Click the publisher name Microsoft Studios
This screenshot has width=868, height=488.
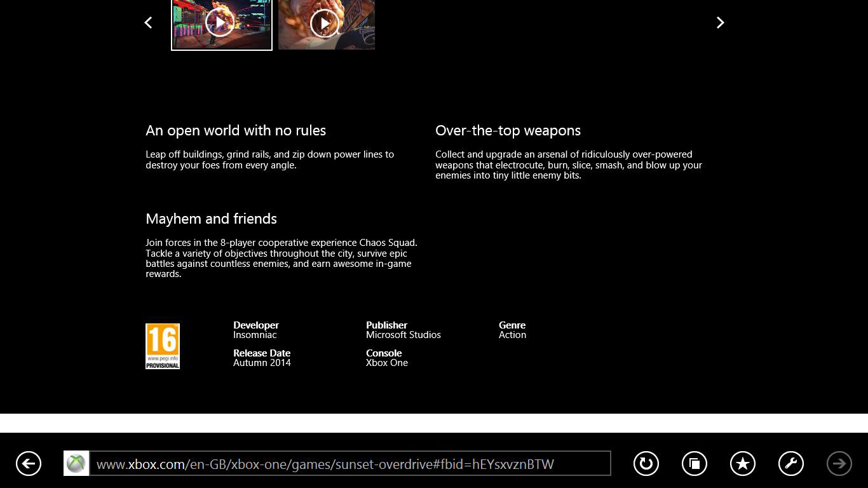point(403,335)
